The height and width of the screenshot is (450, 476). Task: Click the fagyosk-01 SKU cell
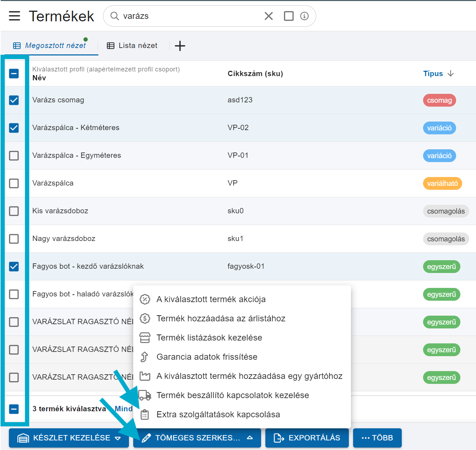coord(246,266)
